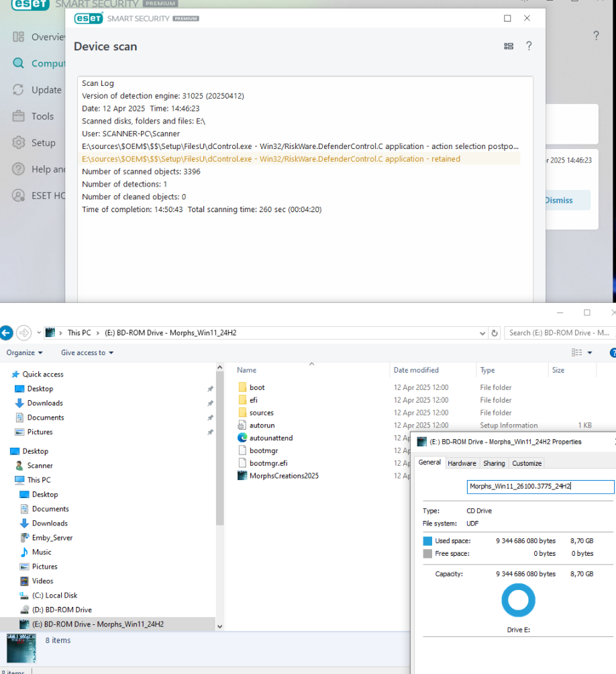
Task: Open Help question icon in ESET sidebar
Action: point(18,169)
